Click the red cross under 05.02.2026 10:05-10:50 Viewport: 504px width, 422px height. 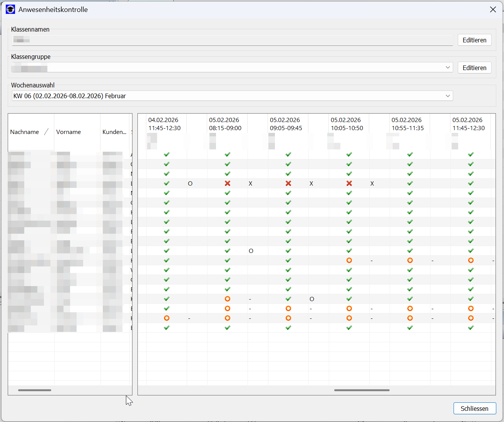[x=349, y=183]
